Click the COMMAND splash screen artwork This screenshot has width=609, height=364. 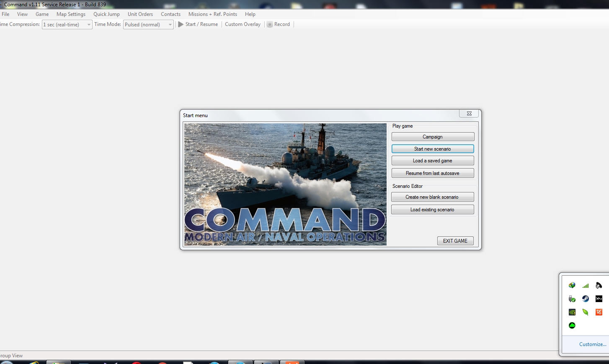pyautogui.click(x=285, y=184)
